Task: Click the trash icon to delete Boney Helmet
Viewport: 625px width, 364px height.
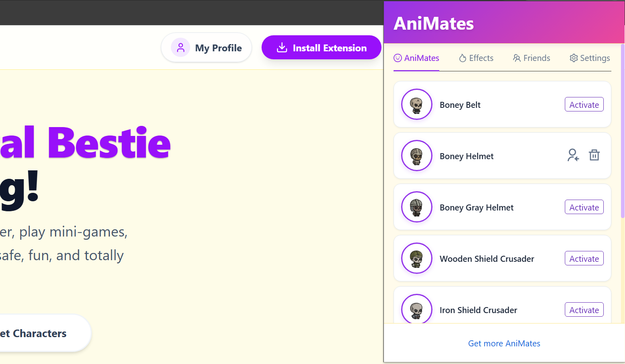Action: point(594,155)
